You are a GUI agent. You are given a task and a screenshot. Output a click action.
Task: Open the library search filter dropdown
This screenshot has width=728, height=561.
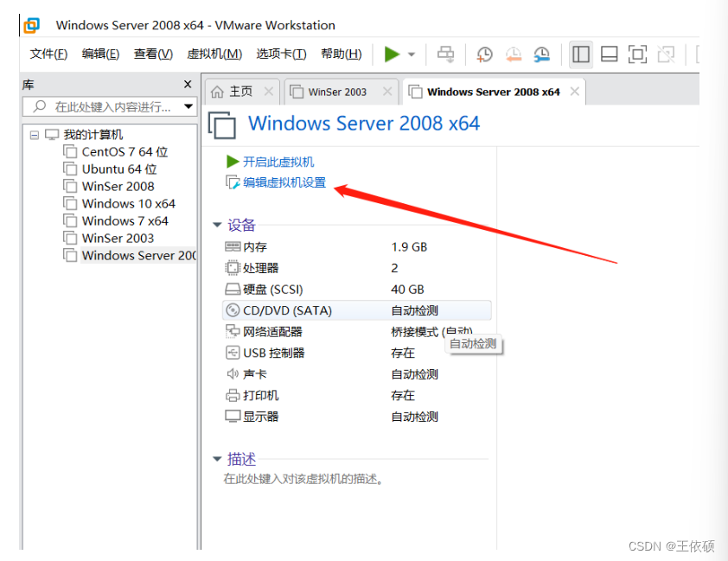pyautogui.click(x=188, y=106)
